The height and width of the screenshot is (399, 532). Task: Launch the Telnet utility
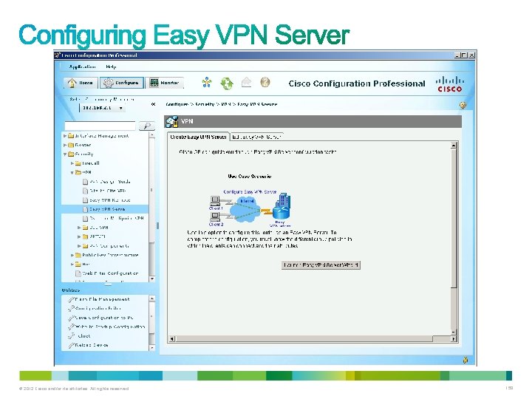pyautogui.click(x=79, y=336)
